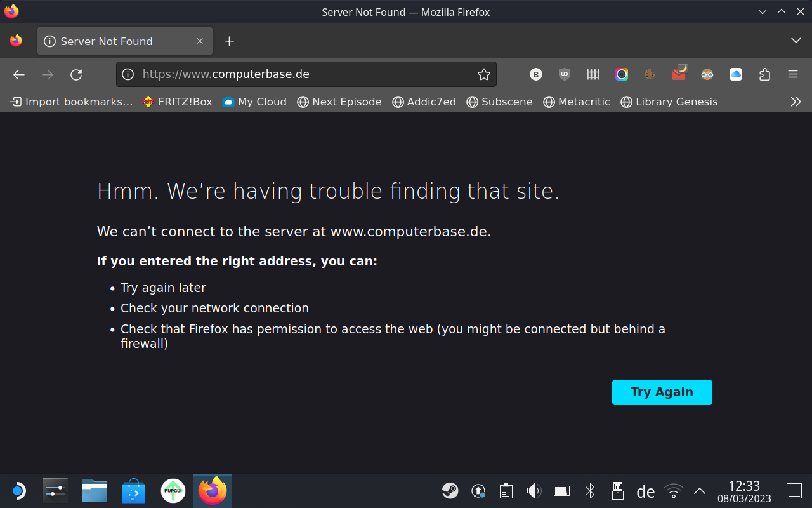Open the removable devices tray icon

tap(618, 491)
